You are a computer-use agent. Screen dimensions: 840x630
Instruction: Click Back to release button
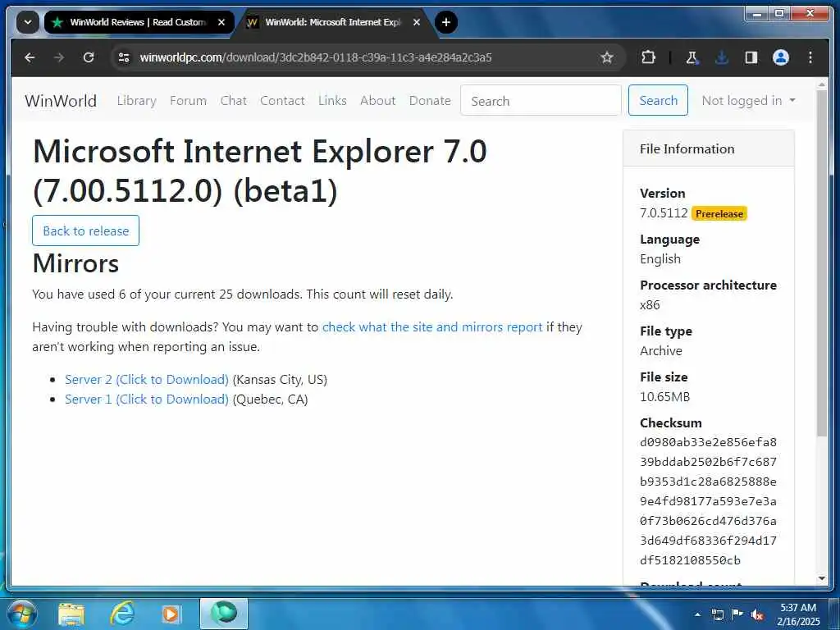tap(85, 231)
